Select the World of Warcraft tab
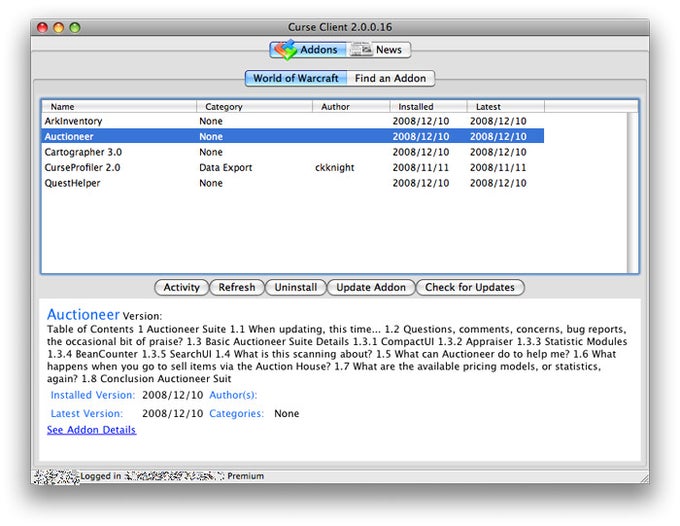 pyautogui.click(x=296, y=78)
